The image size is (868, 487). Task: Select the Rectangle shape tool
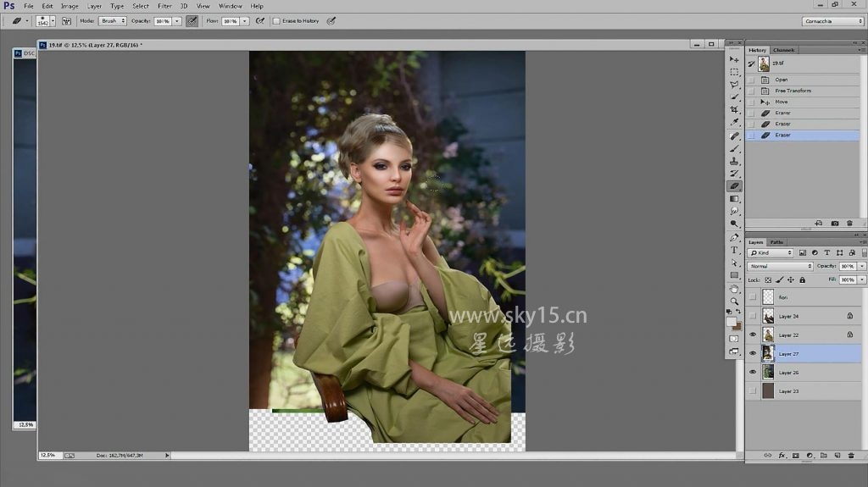point(734,275)
